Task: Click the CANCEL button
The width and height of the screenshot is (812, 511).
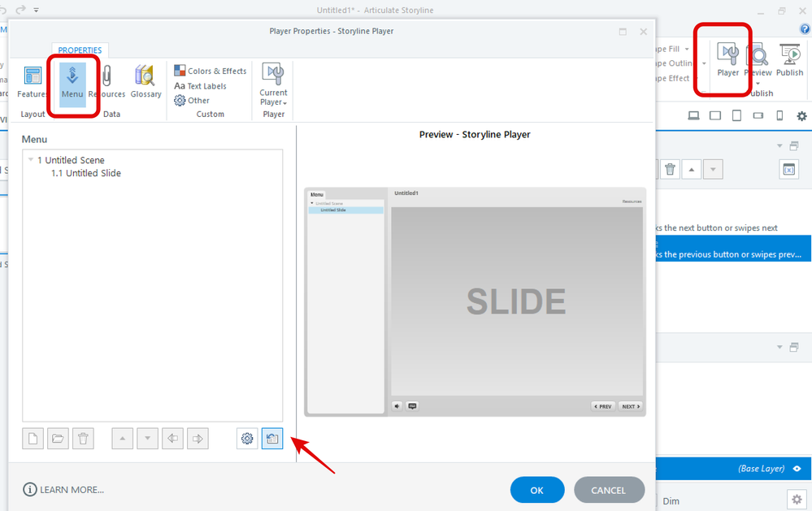Action: [x=609, y=490]
